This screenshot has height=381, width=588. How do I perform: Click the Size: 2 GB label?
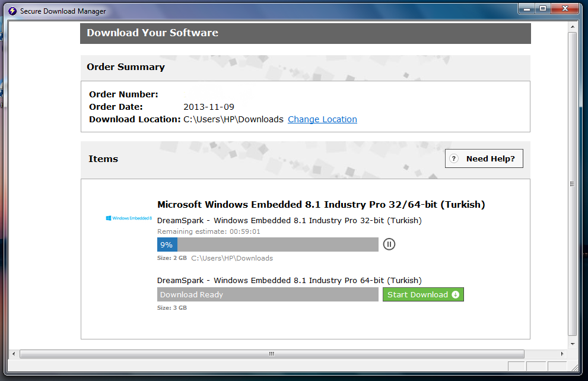tap(171, 258)
